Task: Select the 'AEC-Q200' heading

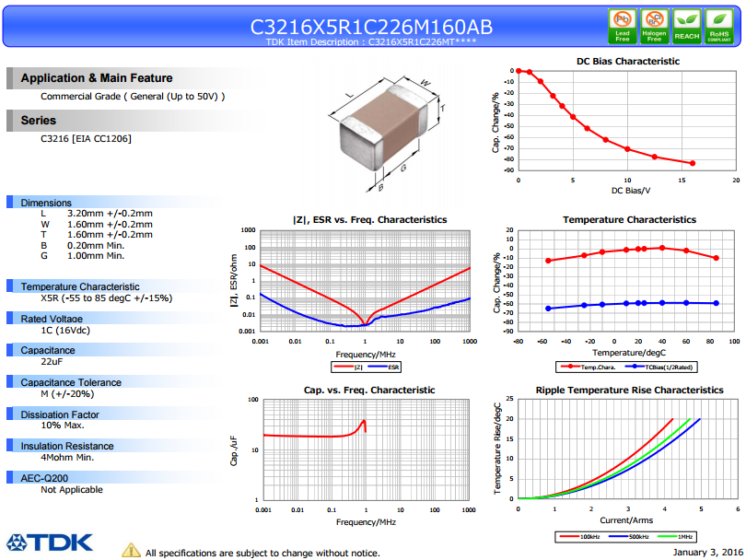Action: (44, 478)
